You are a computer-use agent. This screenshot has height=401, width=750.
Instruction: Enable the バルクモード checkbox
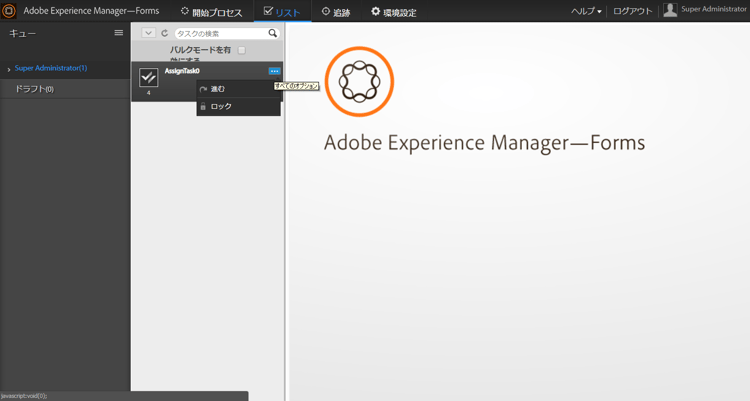[242, 50]
